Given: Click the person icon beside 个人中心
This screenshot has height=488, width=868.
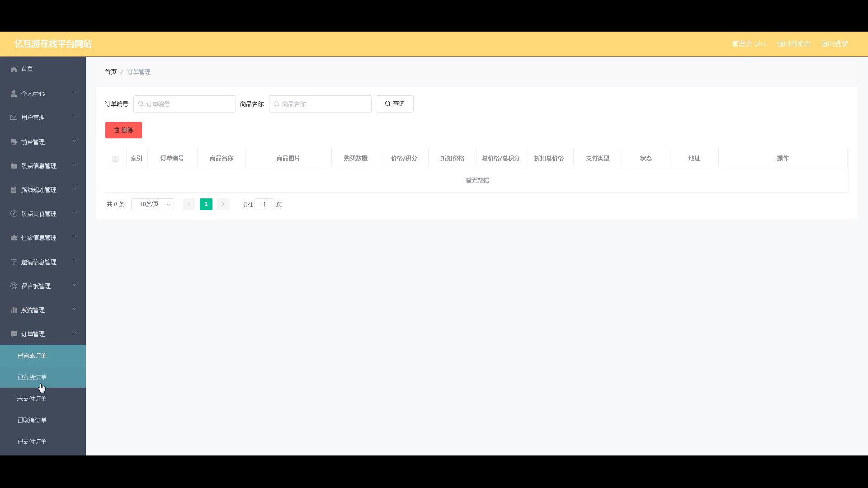Looking at the screenshot, I should [x=14, y=94].
